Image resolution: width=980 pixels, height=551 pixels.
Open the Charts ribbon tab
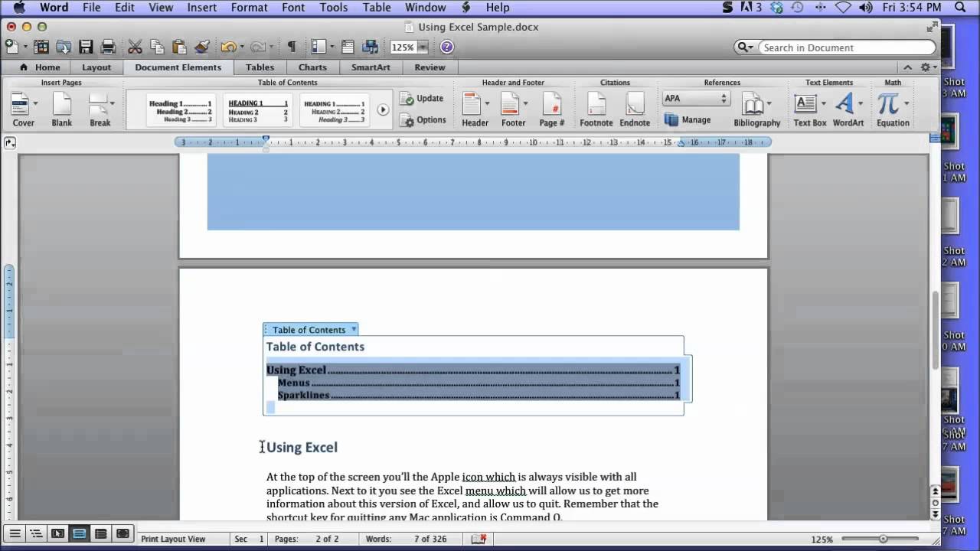click(x=312, y=67)
